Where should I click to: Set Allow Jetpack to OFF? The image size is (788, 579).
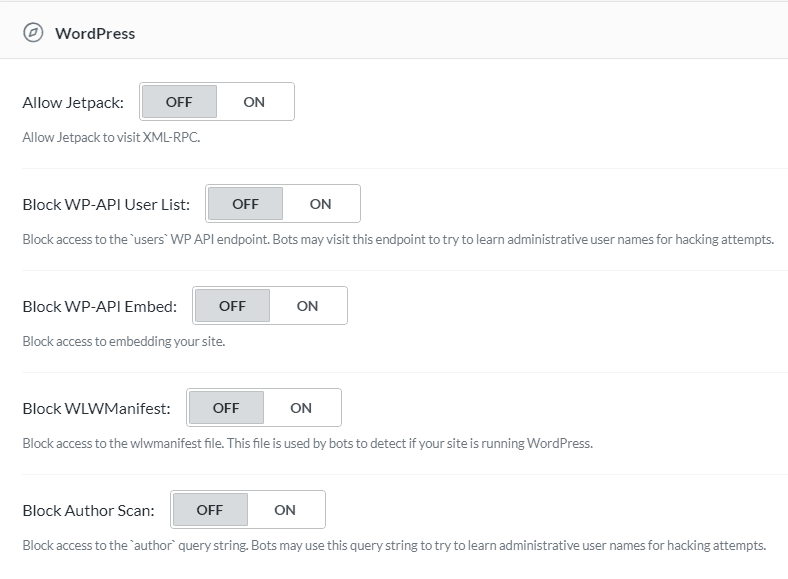click(179, 102)
